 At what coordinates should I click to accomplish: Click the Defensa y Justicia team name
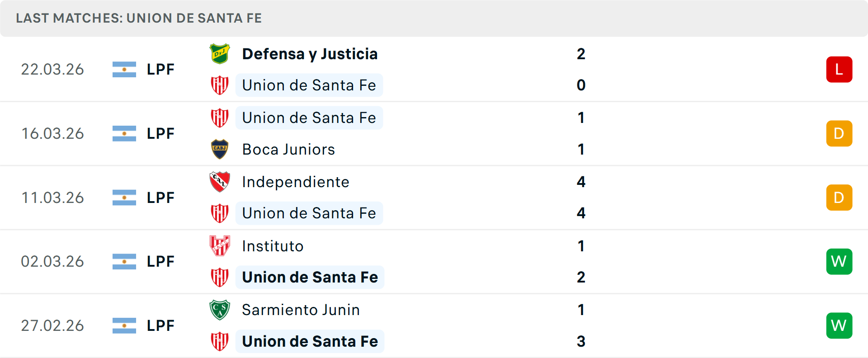pos(310,54)
